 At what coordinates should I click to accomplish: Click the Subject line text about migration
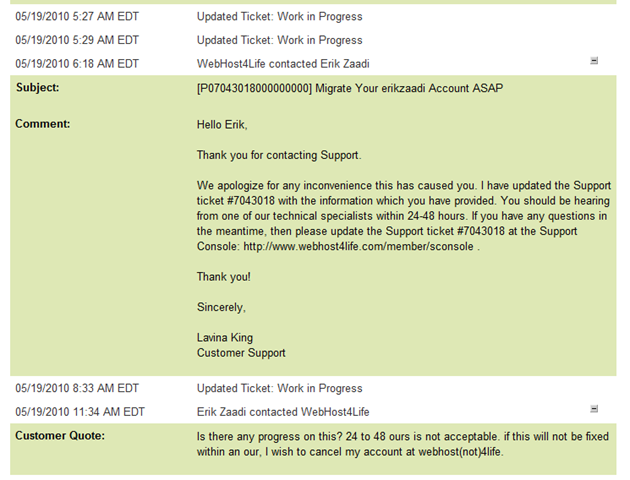click(350, 88)
